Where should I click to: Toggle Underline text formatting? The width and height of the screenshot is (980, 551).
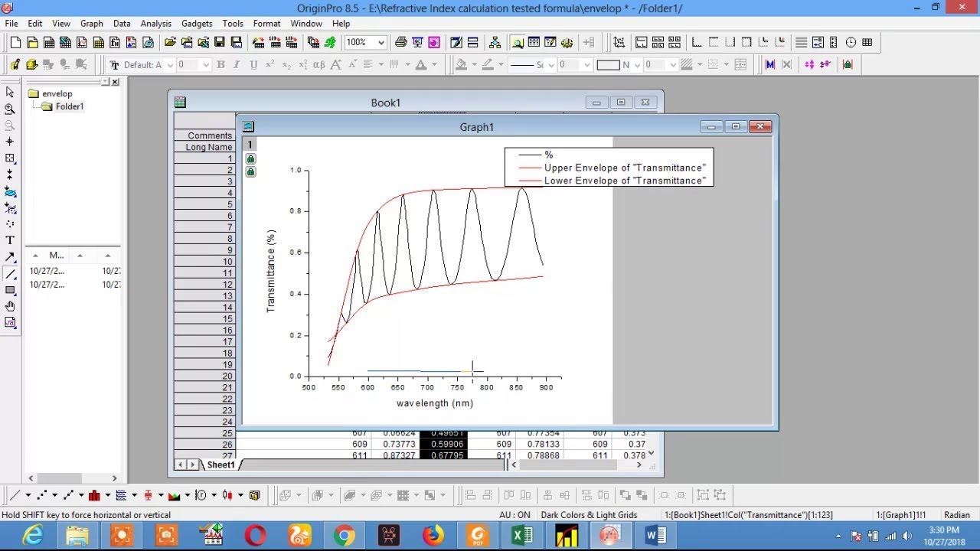(253, 65)
